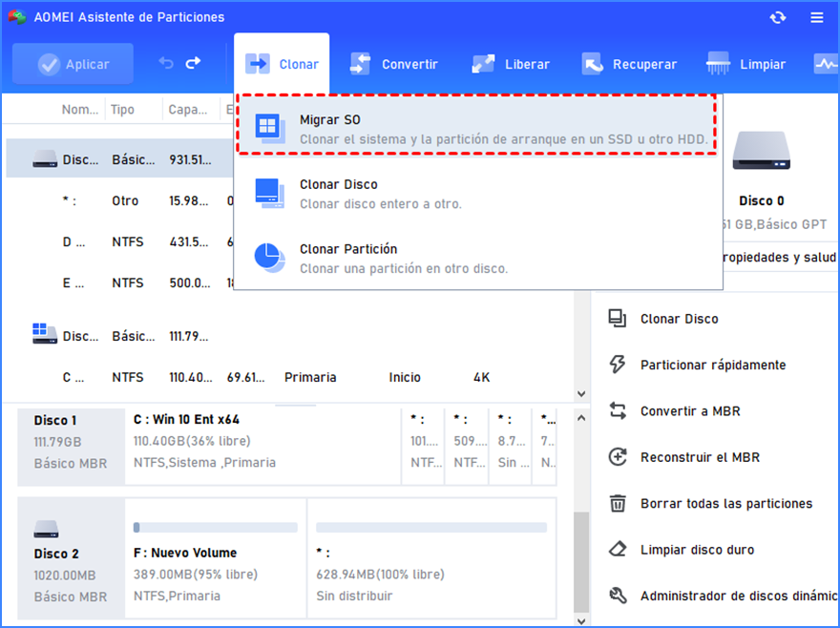Click the unallocated 628.94MB usage bar

pyautogui.click(x=431, y=527)
